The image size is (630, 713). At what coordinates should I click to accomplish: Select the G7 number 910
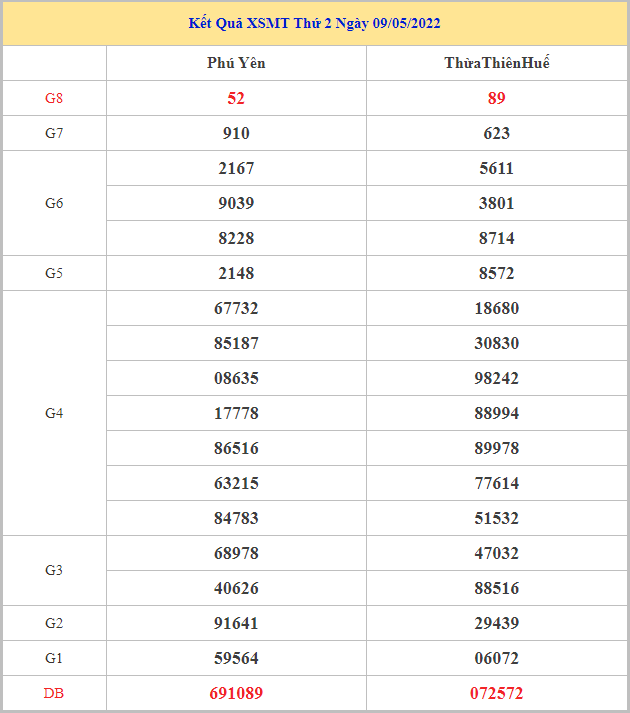[236, 133]
